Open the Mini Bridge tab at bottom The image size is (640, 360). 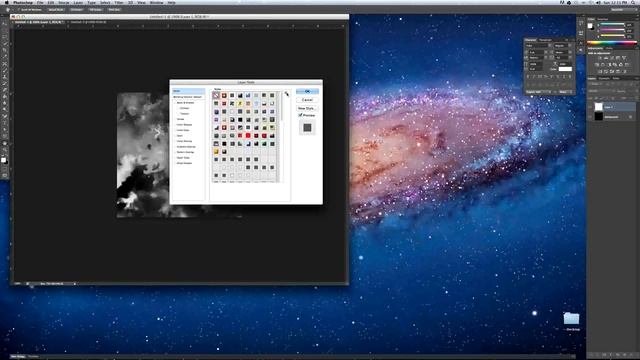click(18, 357)
